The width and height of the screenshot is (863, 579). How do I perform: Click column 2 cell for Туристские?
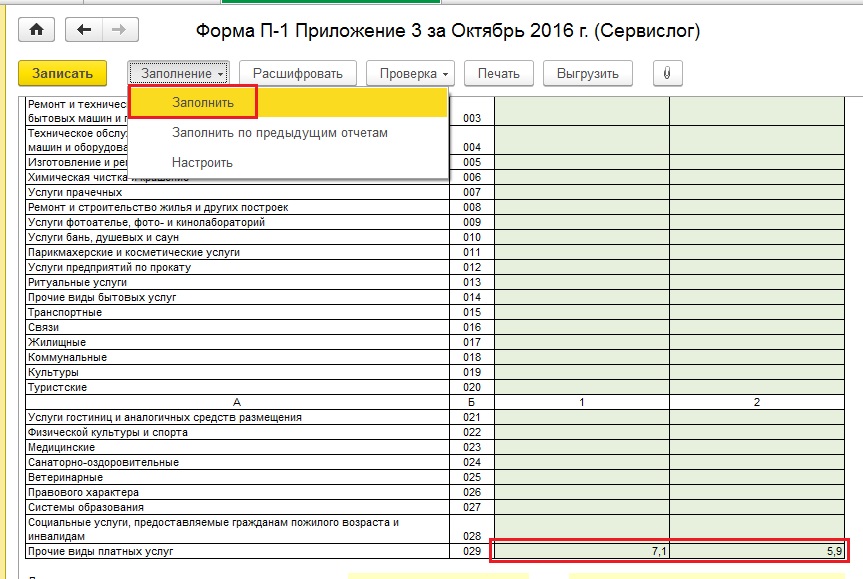757,387
